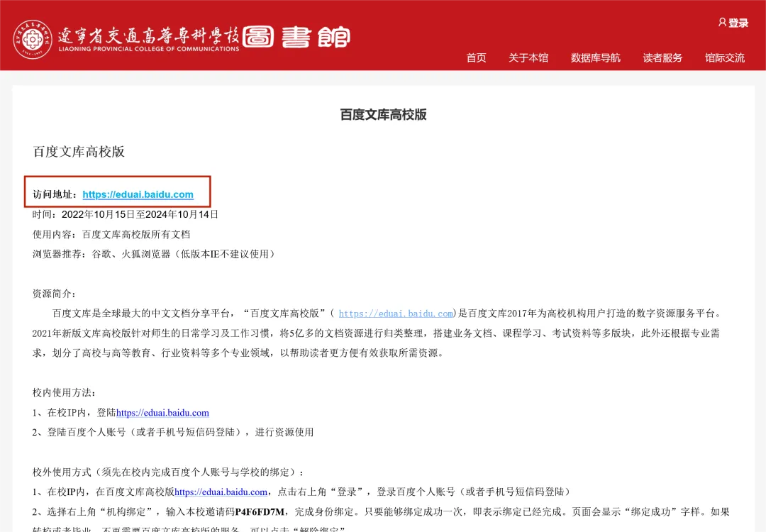Viewport: 766px width, 532px height.
Task: Click the 登陆百度个人账号 step two line
Action: coord(173,433)
